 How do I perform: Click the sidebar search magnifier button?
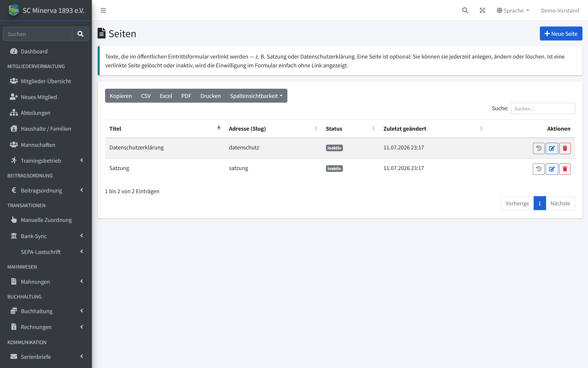pyautogui.click(x=80, y=34)
